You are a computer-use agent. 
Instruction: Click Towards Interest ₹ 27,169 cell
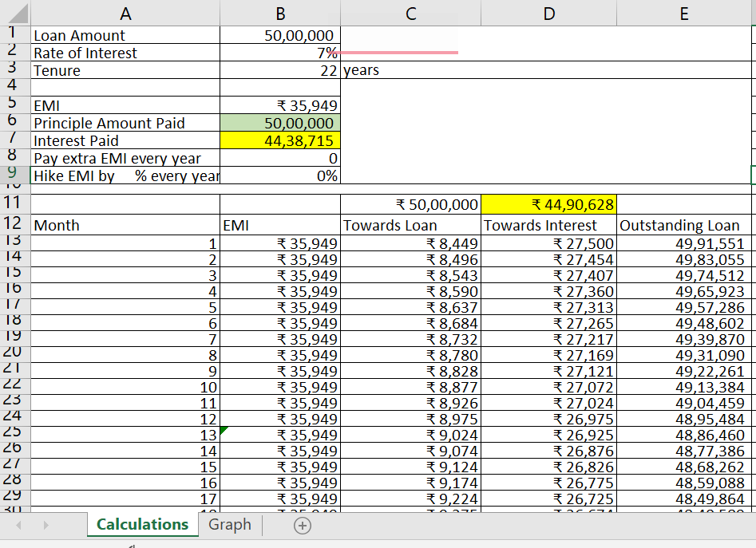point(548,355)
